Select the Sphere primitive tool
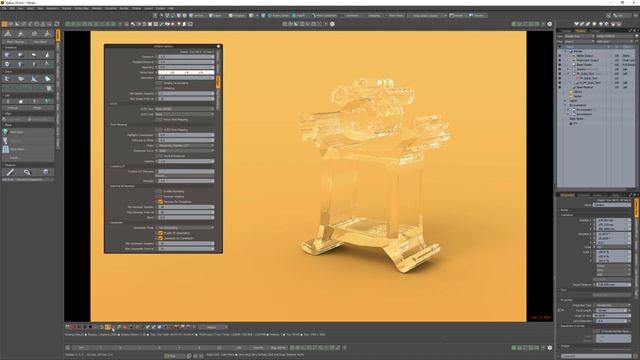640x360 pixels. (21, 54)
